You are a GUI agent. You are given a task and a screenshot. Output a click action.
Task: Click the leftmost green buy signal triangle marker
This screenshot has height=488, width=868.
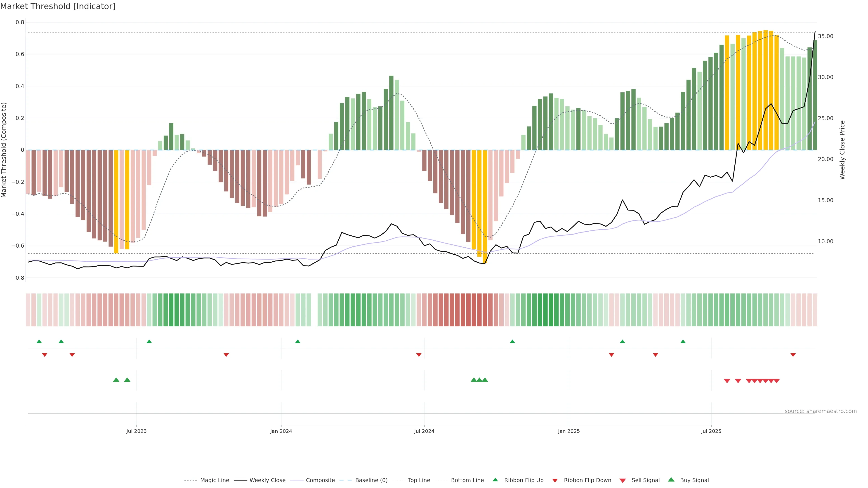[x=116, y=380]
